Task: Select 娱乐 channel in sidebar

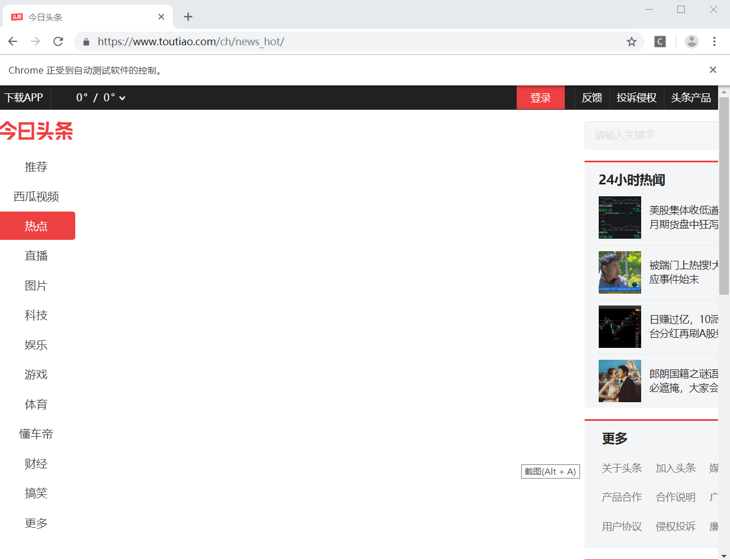Action: click(x=36, y=345)
